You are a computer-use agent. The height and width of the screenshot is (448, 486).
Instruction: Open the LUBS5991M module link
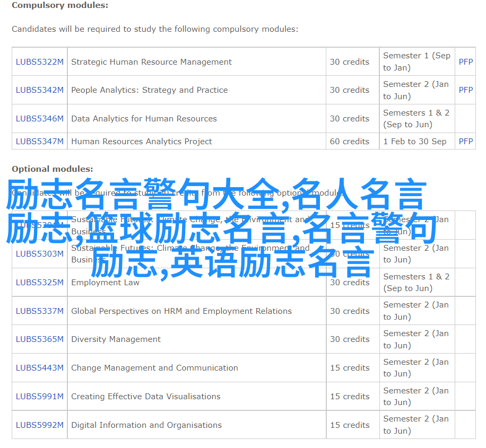point(39,397)
